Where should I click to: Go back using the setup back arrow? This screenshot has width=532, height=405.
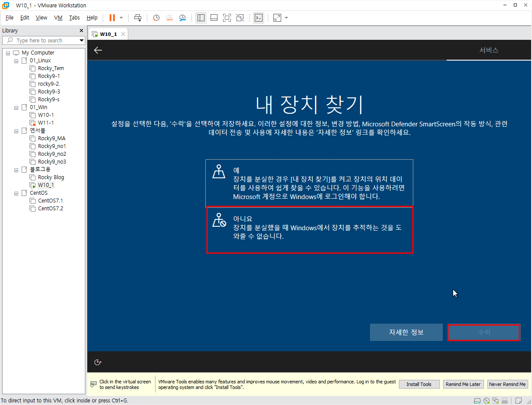pos(98,50)
